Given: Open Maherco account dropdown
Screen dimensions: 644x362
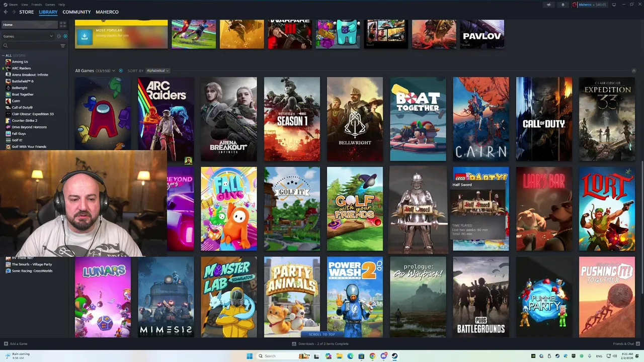Looking at the screenshot, I should [x=590, y=5].
